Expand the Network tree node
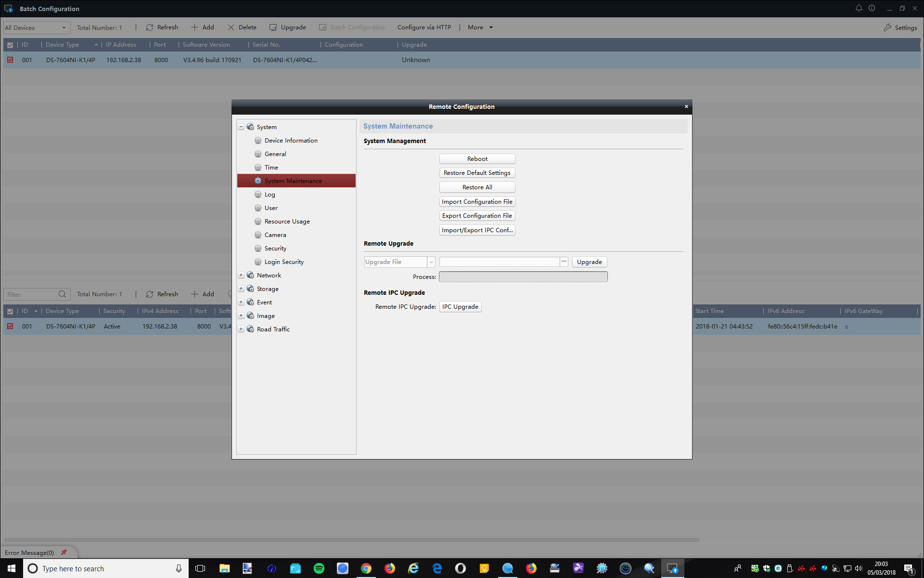This screenshot has height=578, width=924. pos(241,275)
